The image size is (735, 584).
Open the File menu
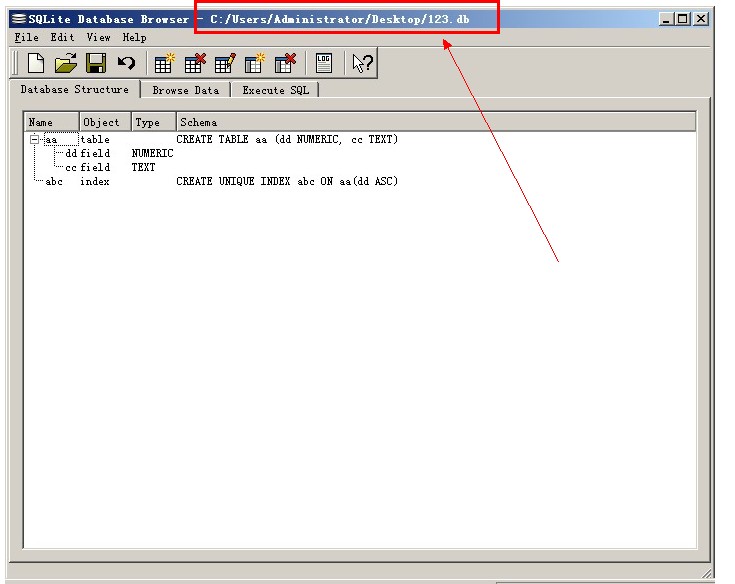tap(26, 37)
